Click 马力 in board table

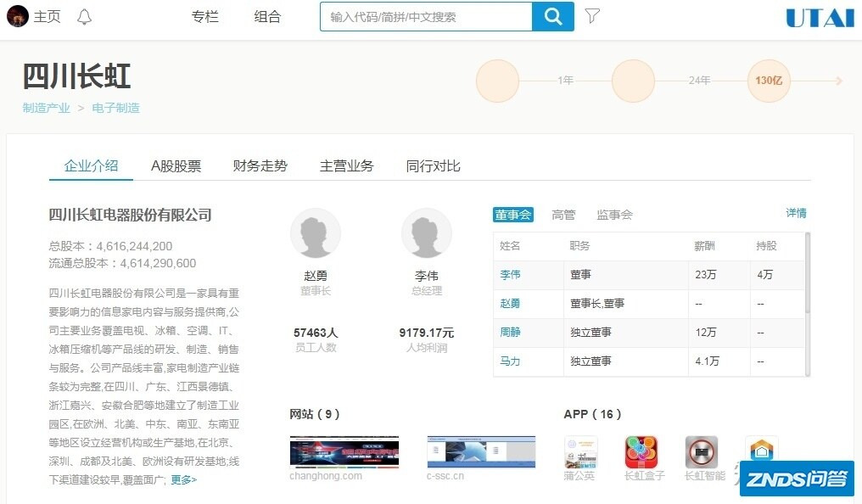(510, 361)
